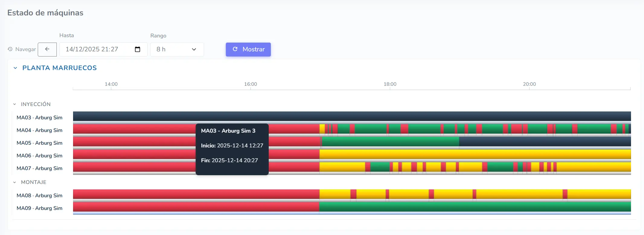644x235 pixels.
Task: Click the Hasta date-time input field
Action: click(97, 49)
